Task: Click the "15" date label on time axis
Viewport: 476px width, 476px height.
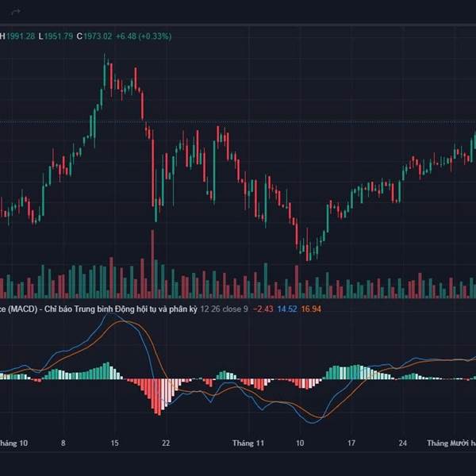Action: (114, 443)
